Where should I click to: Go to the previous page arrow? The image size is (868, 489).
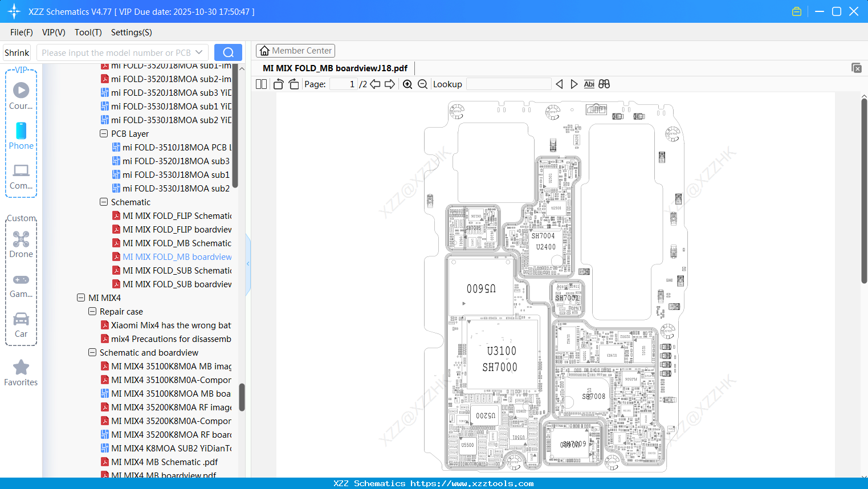(375, 84)
